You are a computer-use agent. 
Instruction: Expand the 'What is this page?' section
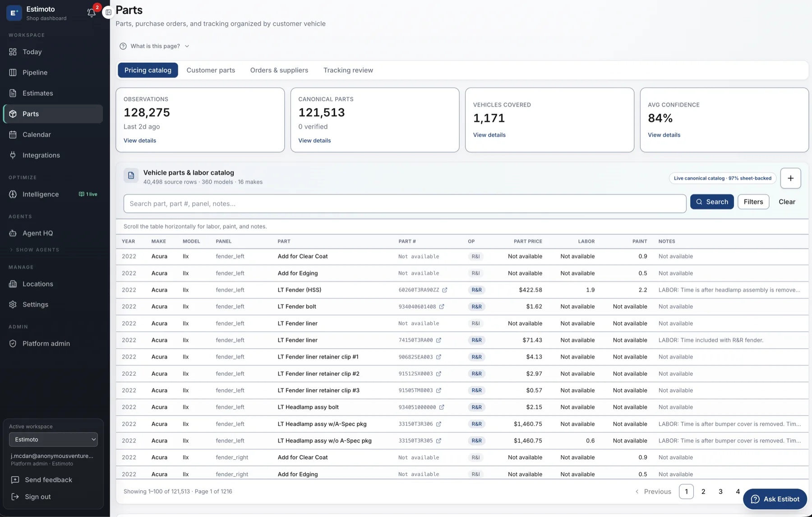(x=155, y=46)
